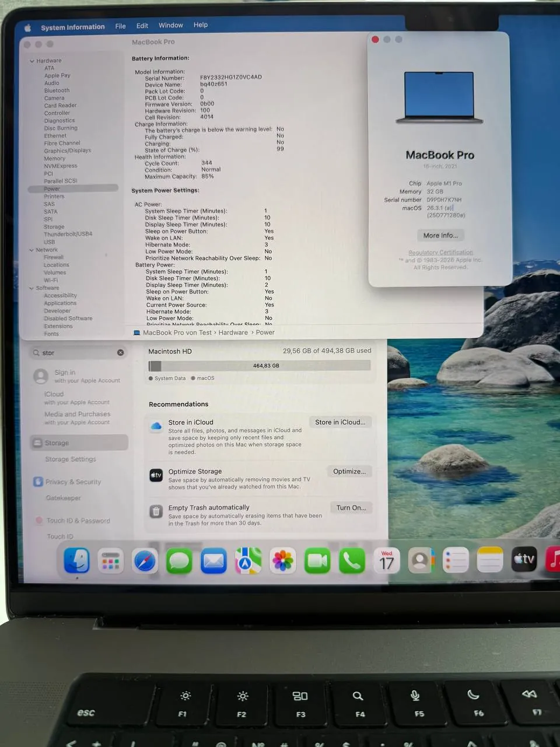Open Apple TV from the Dock
Image resolution: width=560 pixels, height=747 pixels.
point(524,560)
